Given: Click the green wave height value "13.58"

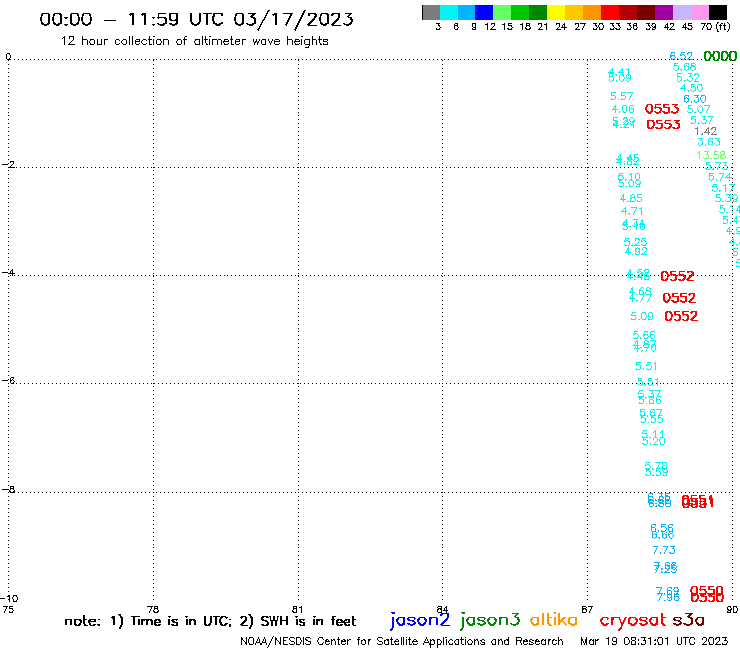Looking at the screenshot, I should [x=711, y=155].
